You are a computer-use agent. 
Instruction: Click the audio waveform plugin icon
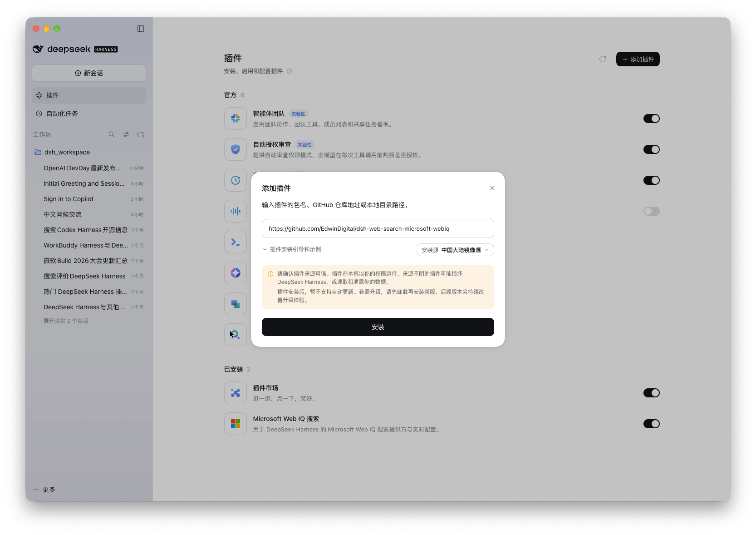pyautogui.click(x=236, y=211)
